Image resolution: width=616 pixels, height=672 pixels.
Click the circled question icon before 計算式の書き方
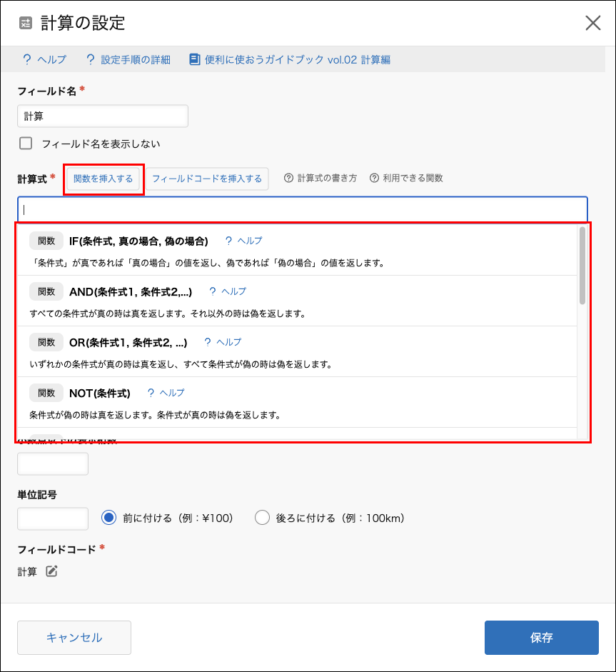(x=288, y=178)
